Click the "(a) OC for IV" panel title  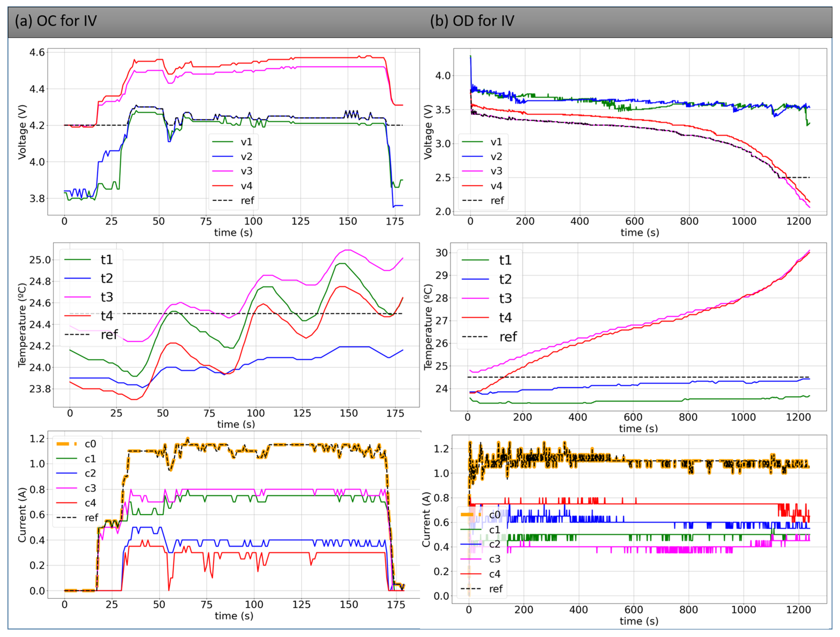[x=56, y=21]
